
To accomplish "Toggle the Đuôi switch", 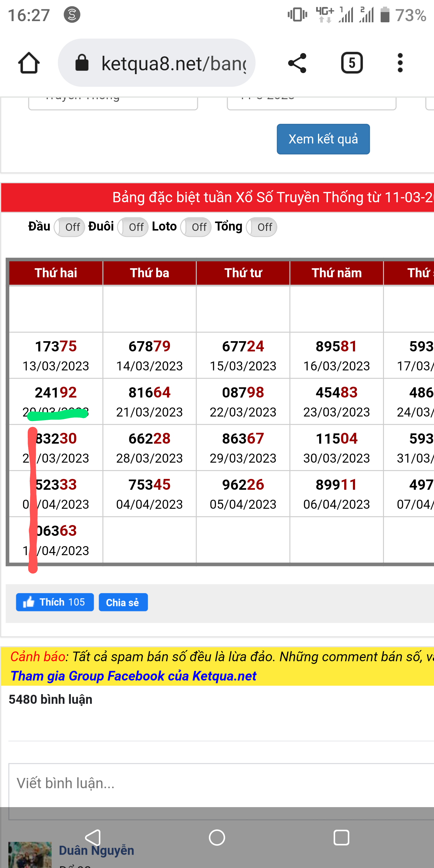I will (133, 227).
